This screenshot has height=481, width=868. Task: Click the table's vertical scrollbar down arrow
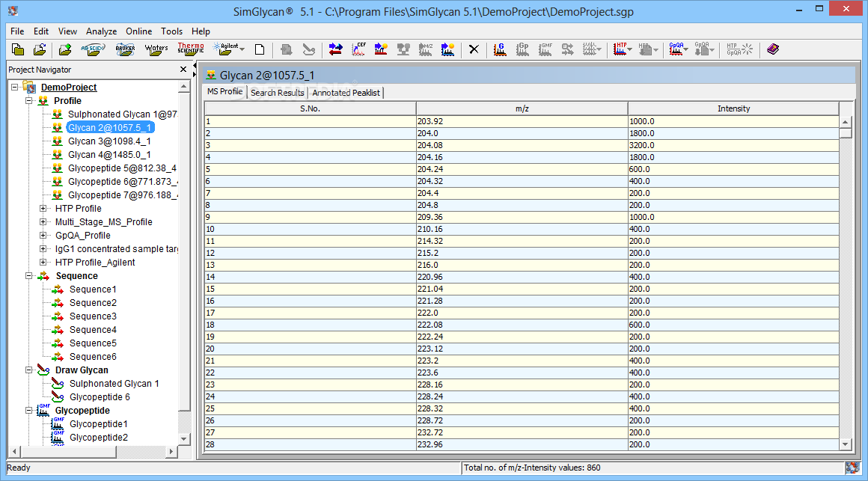click(845, 444)
